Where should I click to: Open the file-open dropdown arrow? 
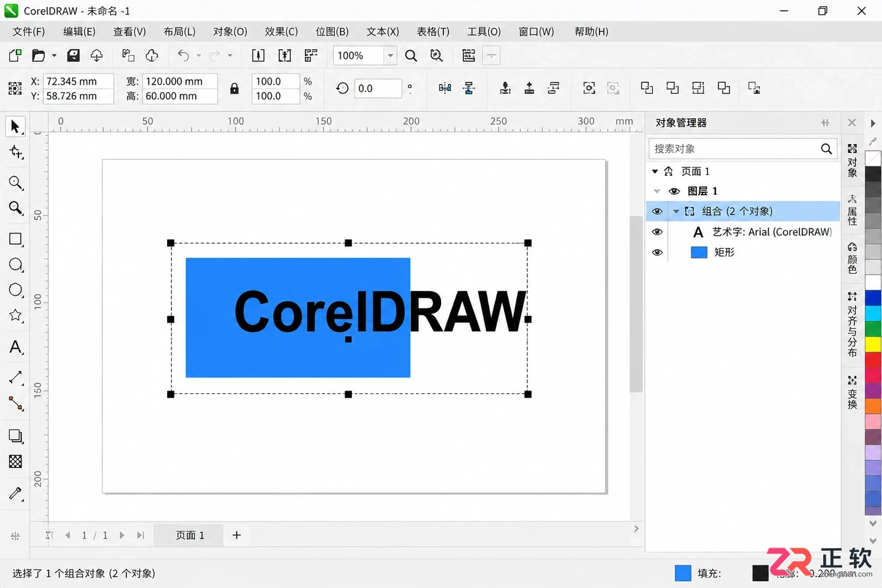coord(54,56)
